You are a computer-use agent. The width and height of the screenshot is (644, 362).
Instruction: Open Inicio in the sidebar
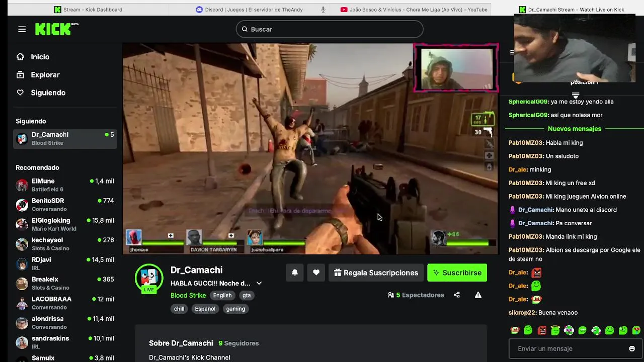pos(40,57)
